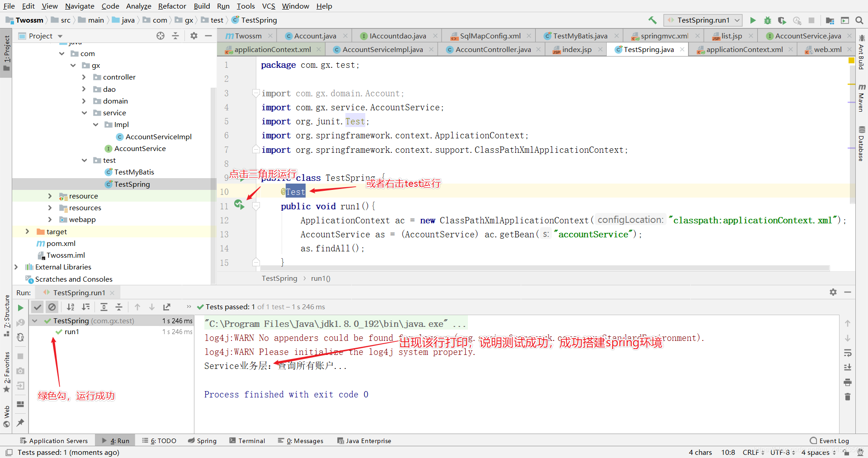
Task: Open the Event Log
Action: click(829, 441)
